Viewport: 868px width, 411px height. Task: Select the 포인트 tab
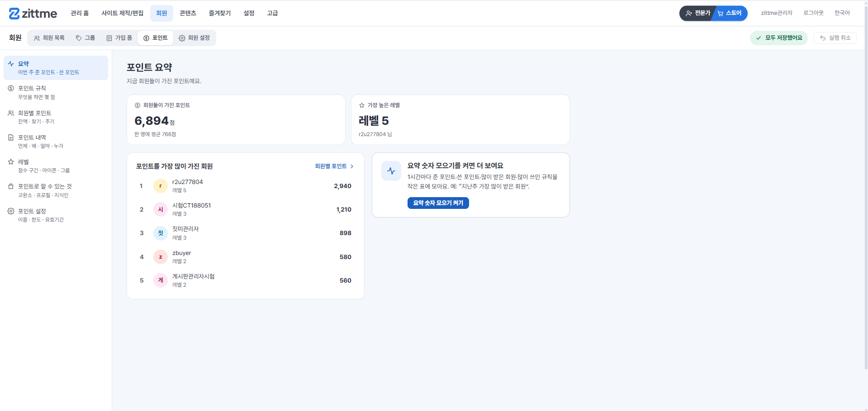[156, 38]
